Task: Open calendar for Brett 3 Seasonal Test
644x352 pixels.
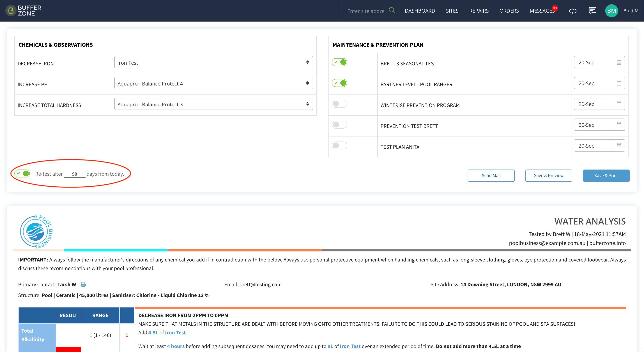Action: [x=619, y=62]
